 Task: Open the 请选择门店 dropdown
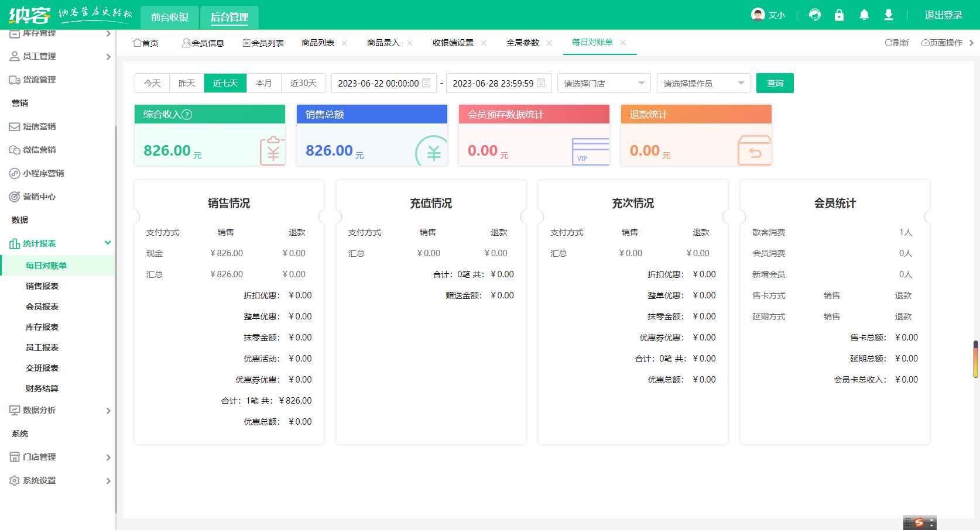(604, 83)
